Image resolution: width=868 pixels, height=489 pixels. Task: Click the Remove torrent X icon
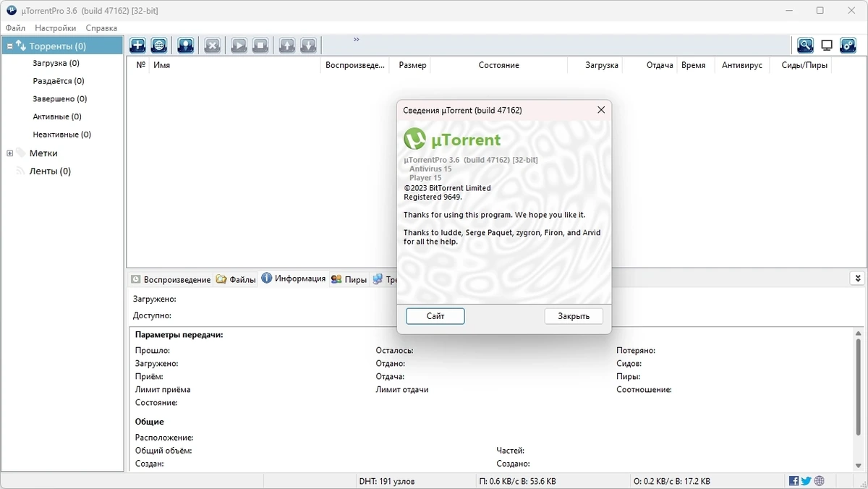click(212, 45)
